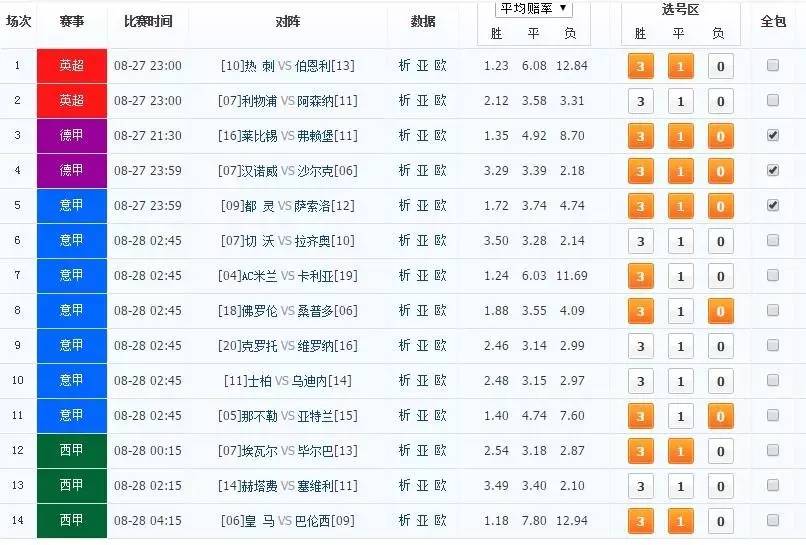The height and width of the screenshot is (545, 806).
Task: Click the 意甲 league tag in row 5
Action: (72, 206)
